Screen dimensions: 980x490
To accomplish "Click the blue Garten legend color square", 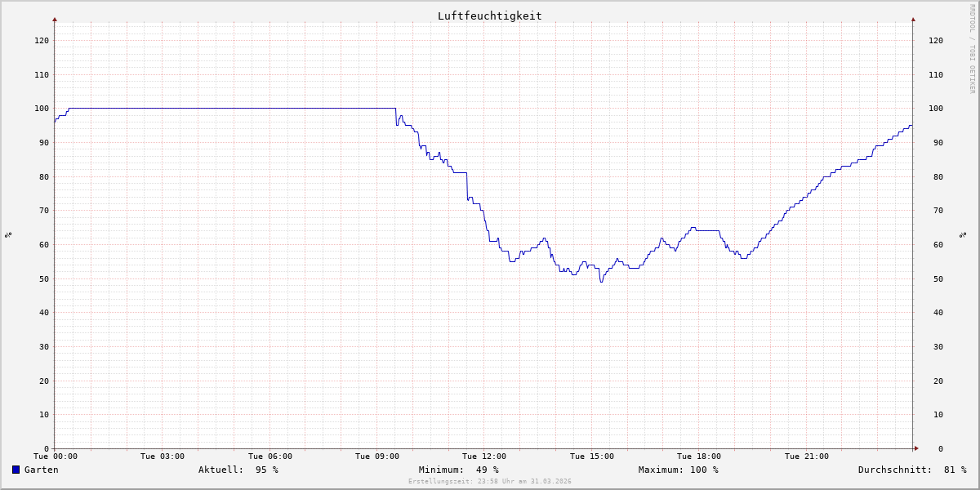I will point(16,470).
